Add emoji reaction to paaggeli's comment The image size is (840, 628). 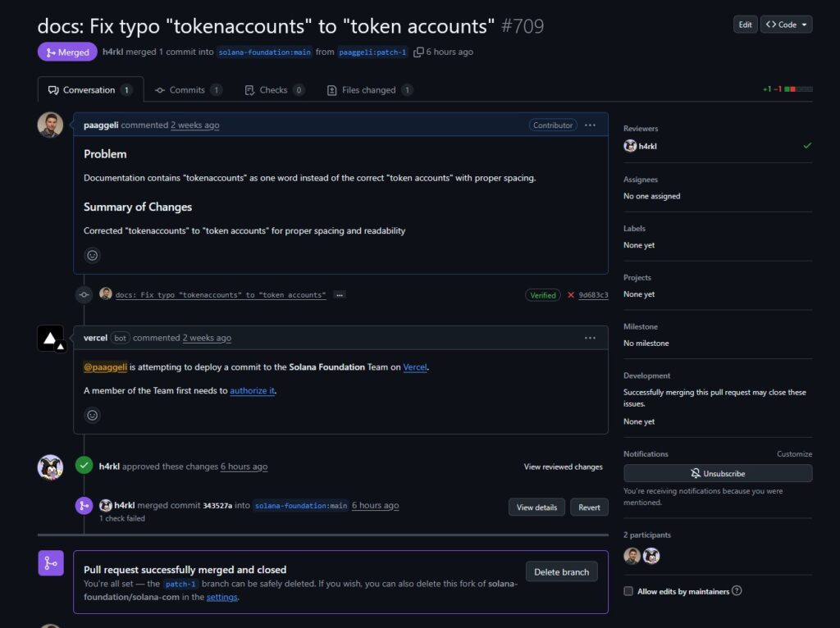point(93,255)
